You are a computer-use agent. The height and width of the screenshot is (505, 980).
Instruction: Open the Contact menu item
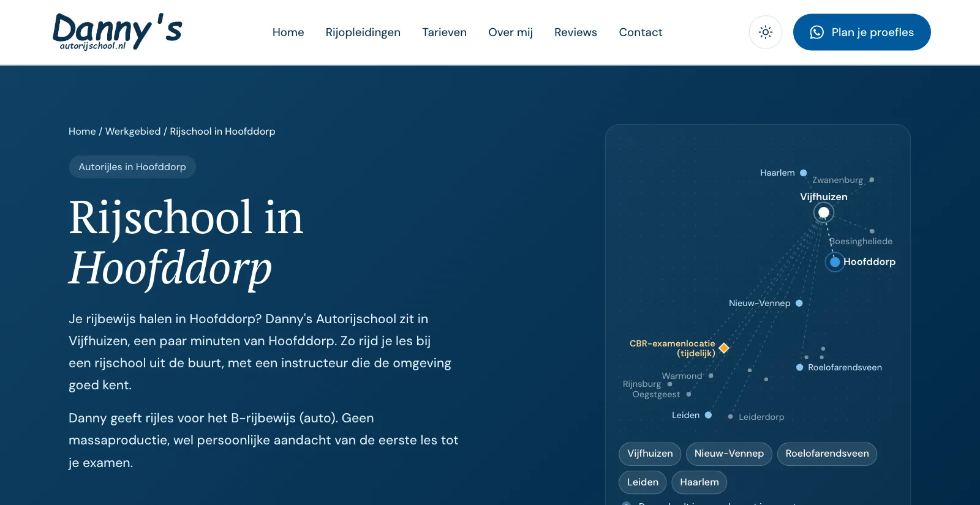(641, 32)
